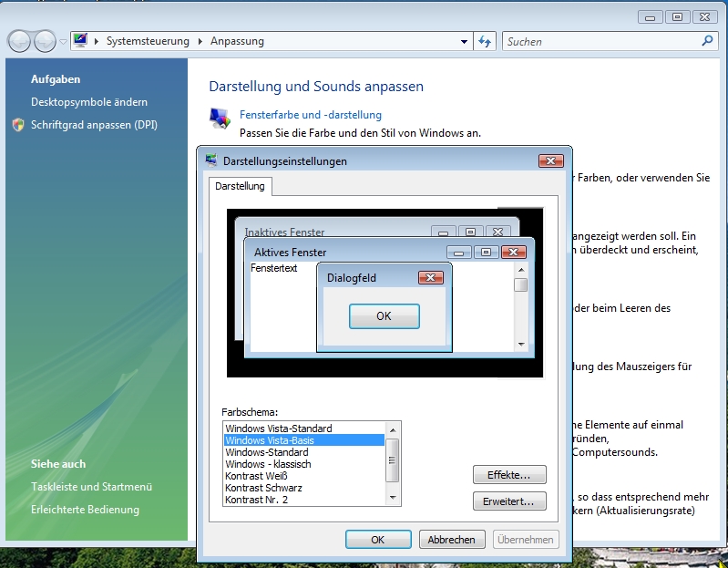Screen dimensions: 728x568
Task: Open the Effekte... dialog
Action: pyautogui.click(x=509, y=475)
